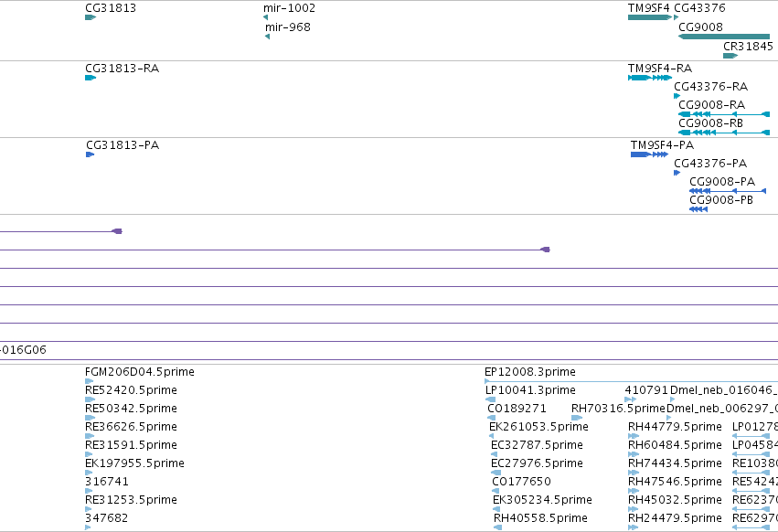Select the EP12008.3prime EST feature line
The width and height of the screenshot is (778, 532).
631,381
